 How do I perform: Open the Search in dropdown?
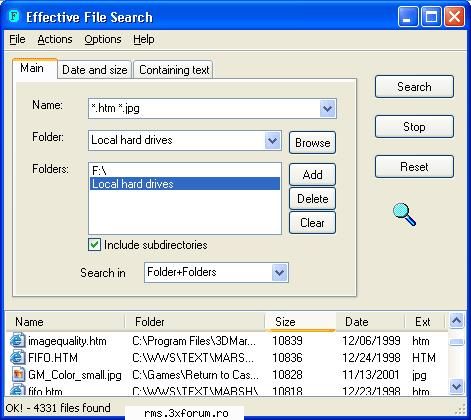(279, 273)
